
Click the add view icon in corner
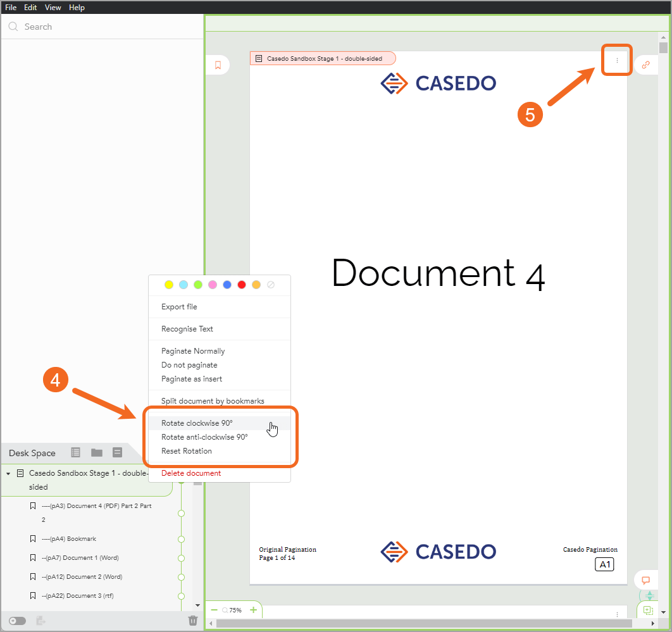coord(648,610)
